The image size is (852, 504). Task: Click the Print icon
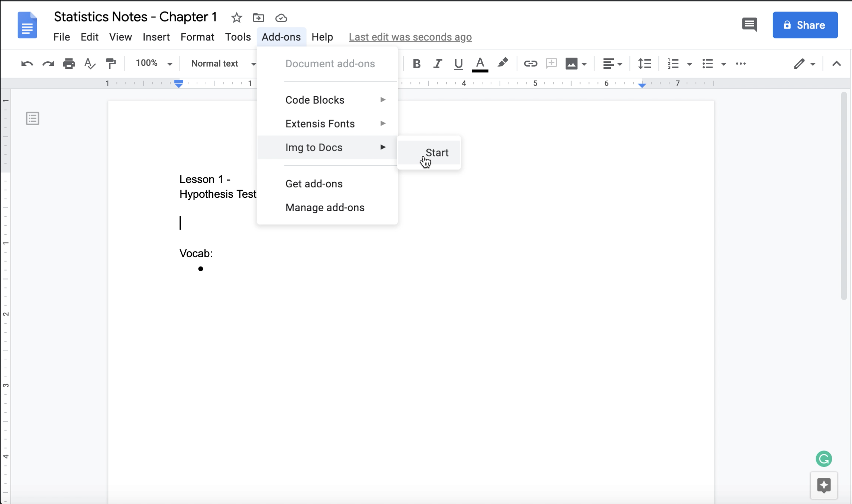tap(69, 64)
